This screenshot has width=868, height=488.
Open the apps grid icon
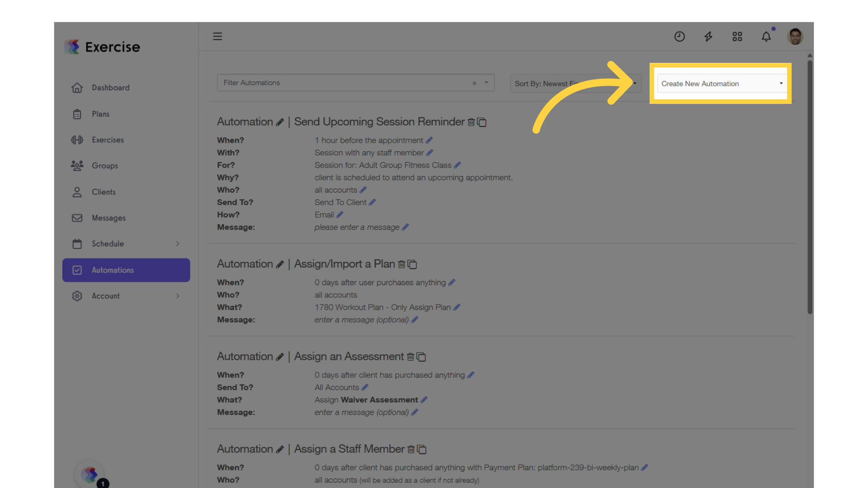click(x=737, y=37)
